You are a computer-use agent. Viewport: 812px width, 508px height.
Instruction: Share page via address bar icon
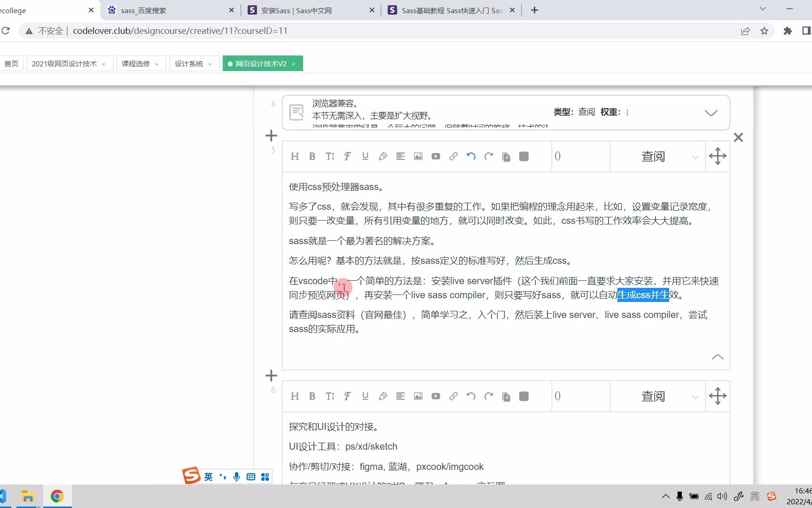click(746, 31)
